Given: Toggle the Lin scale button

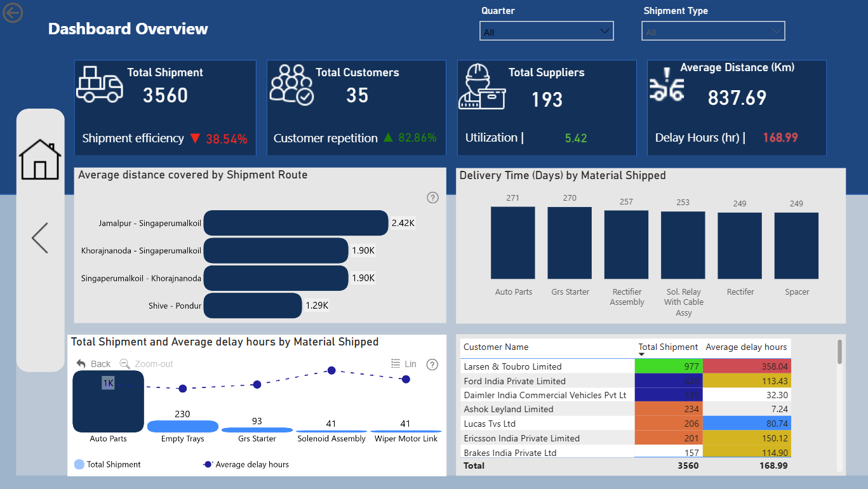Looking at the screenshot, I should pyautogui.click(x=404, y=364).
